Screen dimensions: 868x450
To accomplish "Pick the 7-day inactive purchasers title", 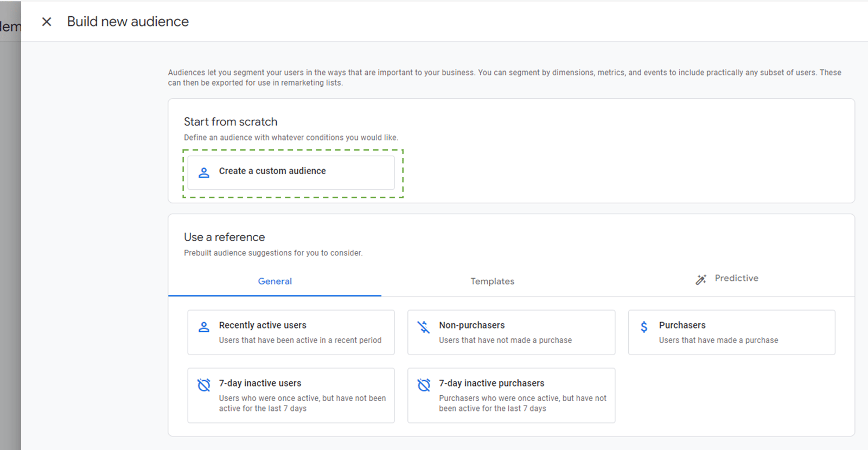I will click(x=492, y=383).
